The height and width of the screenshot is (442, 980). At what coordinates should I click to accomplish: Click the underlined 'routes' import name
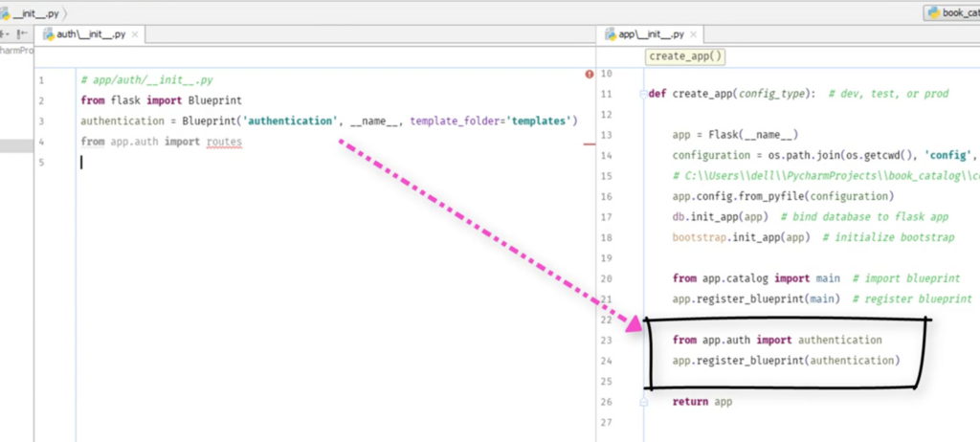(224, 142)
